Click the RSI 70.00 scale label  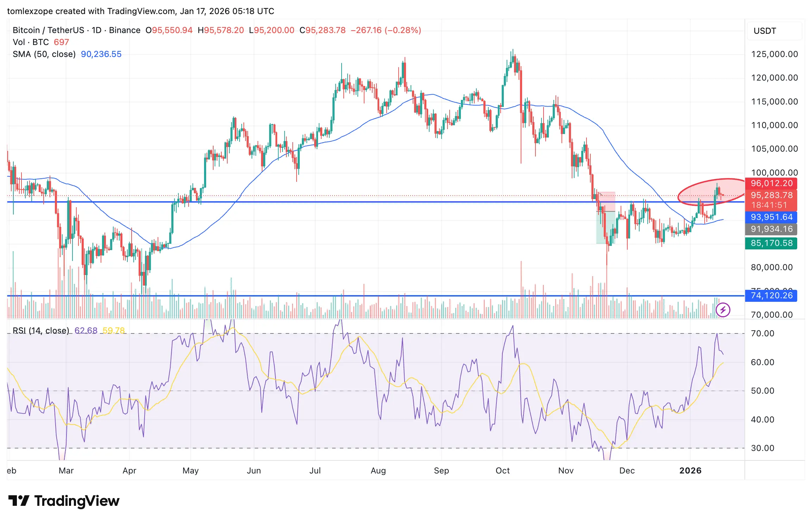click(x=762, y=333)
